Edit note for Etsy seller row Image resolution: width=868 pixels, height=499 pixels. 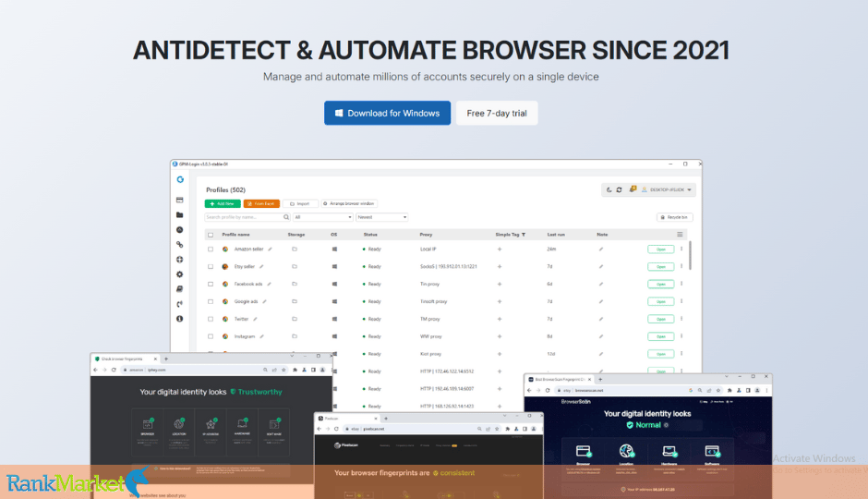point(600,267)
